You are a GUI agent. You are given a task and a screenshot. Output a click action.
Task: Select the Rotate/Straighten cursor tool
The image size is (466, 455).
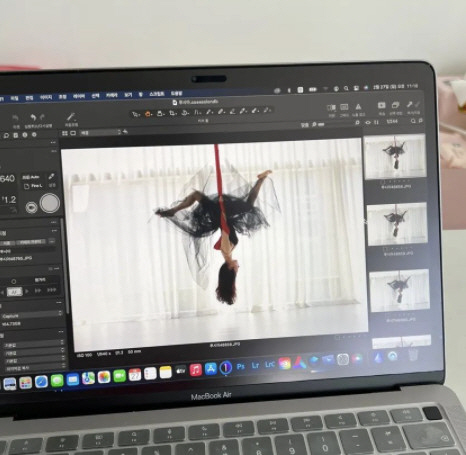click(x=185, y=113)
